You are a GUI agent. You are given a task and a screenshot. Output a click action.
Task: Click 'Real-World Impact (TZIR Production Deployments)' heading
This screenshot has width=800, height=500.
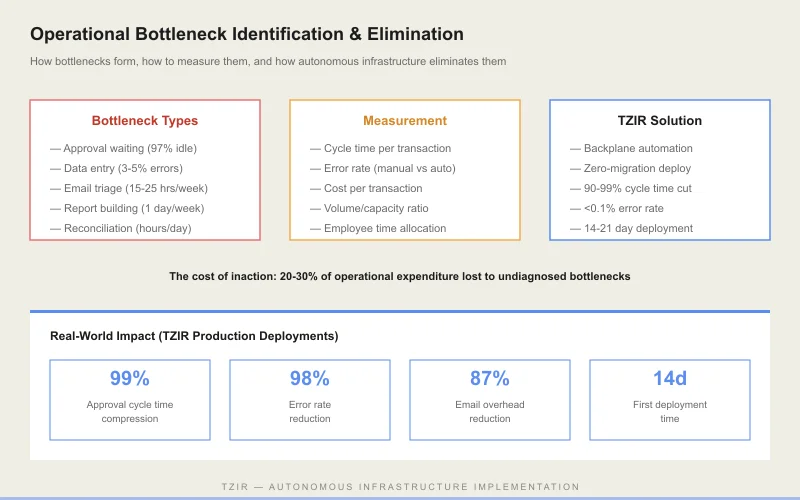click(x=194, y=336)
